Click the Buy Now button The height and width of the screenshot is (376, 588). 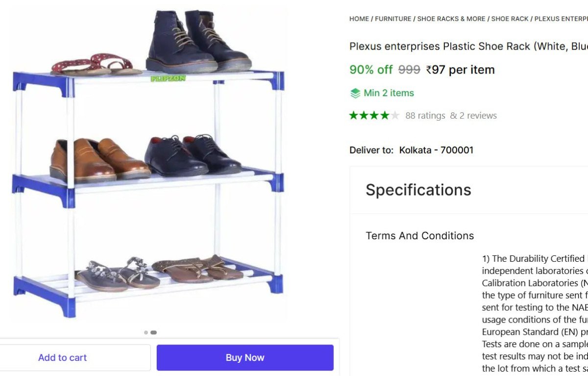click(245, 358)
